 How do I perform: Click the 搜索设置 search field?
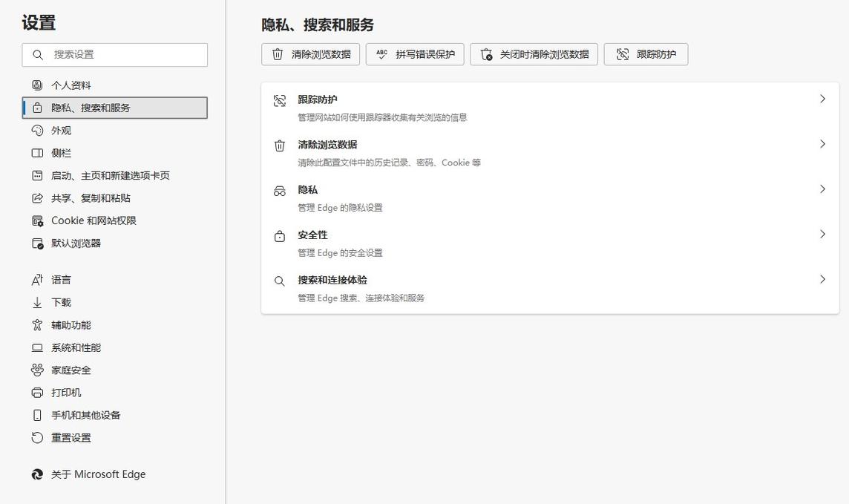click(x=114, y=54)
